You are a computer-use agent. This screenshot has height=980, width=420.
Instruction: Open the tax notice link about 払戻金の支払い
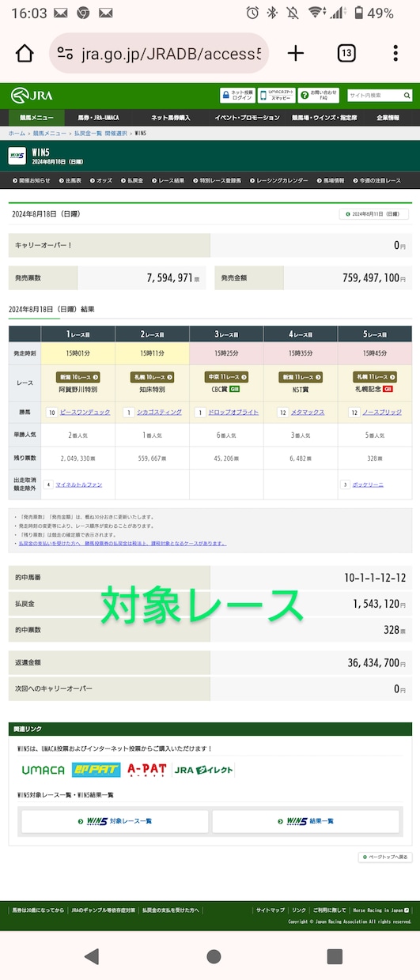[x=122, y=544]
